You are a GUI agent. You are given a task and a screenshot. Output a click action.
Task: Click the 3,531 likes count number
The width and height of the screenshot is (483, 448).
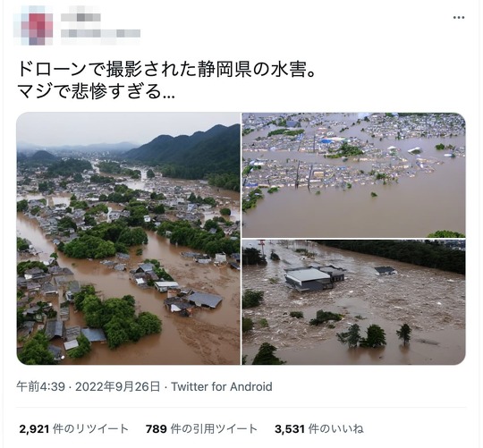[x=290, y=429]
